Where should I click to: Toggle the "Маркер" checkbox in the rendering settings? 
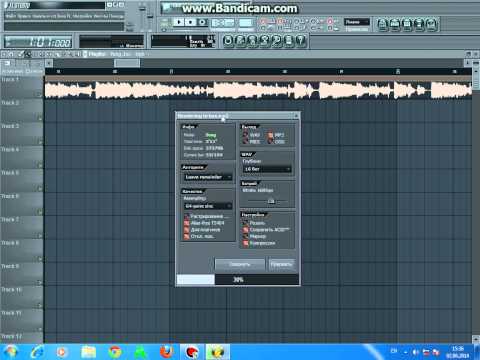(246, 236)
